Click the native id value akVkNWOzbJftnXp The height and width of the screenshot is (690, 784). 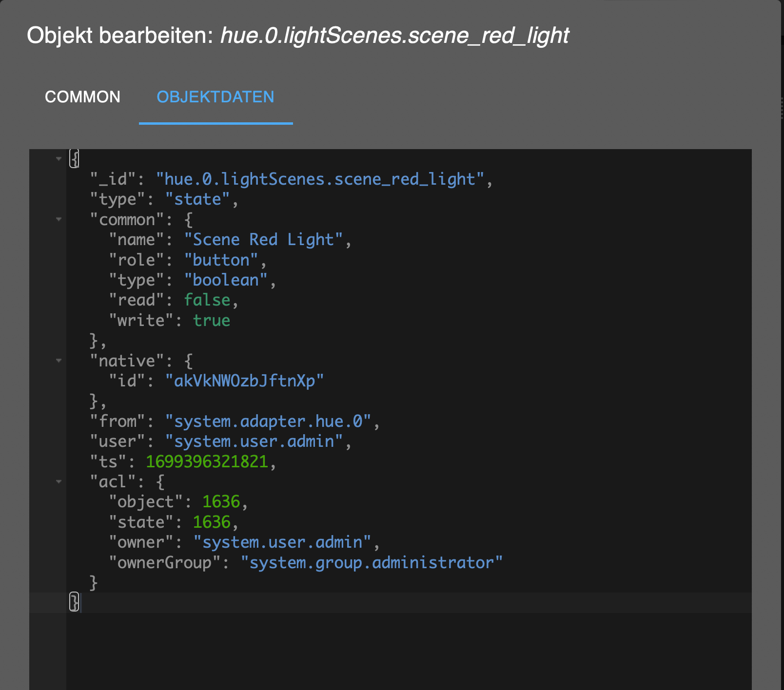[x=244, y=381]
